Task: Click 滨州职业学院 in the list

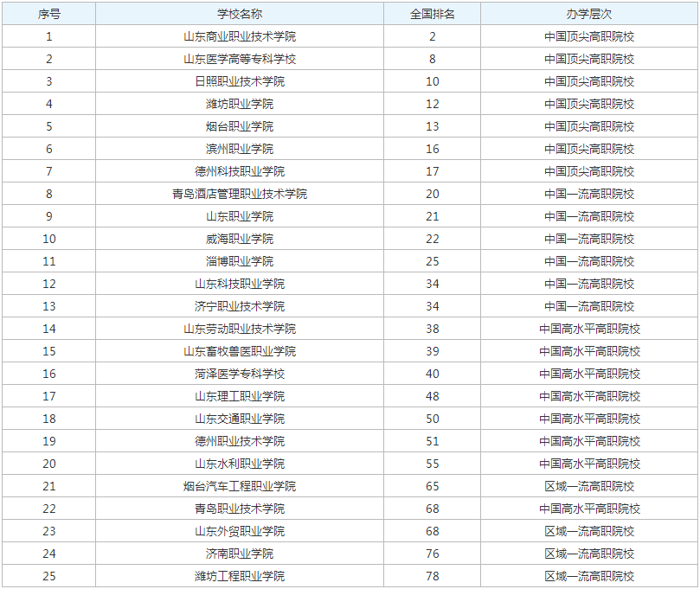Action: point(240,149)
